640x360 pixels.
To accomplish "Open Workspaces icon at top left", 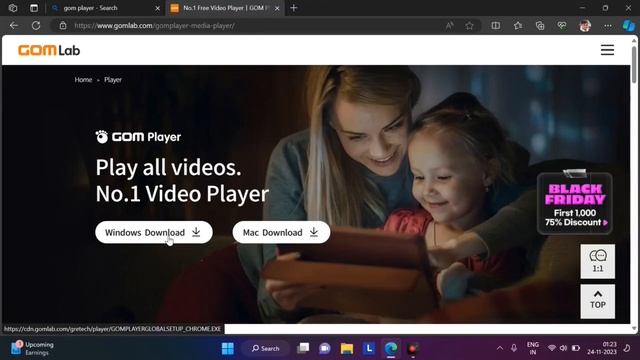I will click(x=13, y=8).
